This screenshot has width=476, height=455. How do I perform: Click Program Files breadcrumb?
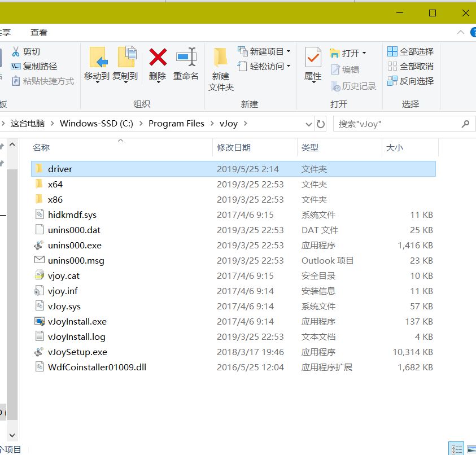(176, 124)
